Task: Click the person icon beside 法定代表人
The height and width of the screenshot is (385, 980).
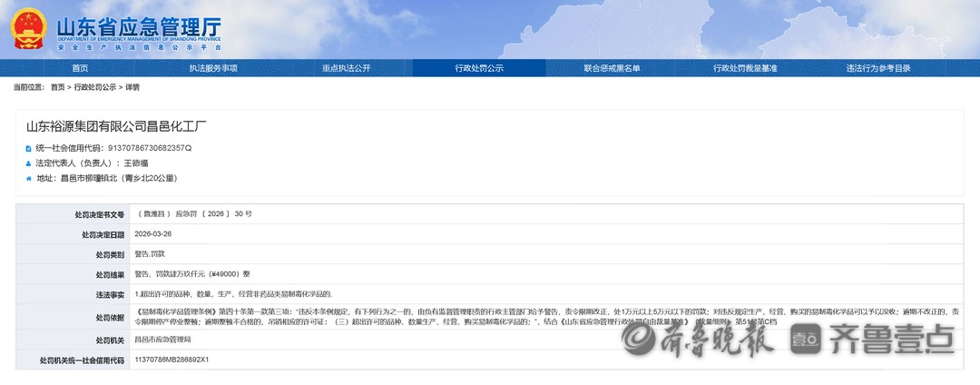Action: pos(29,163)
